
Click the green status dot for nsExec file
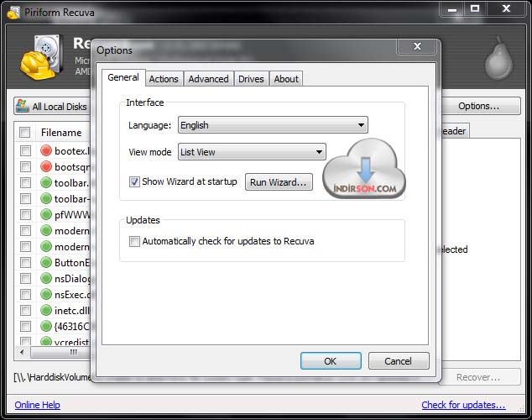tap(46, 294)
